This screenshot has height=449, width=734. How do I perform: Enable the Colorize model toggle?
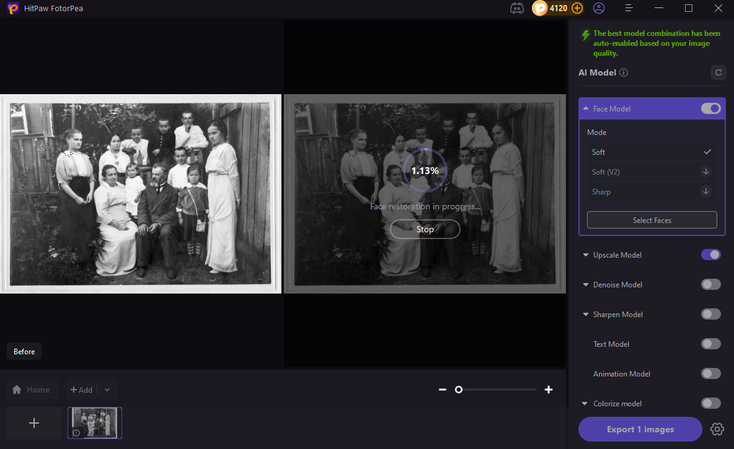point(711,403)
